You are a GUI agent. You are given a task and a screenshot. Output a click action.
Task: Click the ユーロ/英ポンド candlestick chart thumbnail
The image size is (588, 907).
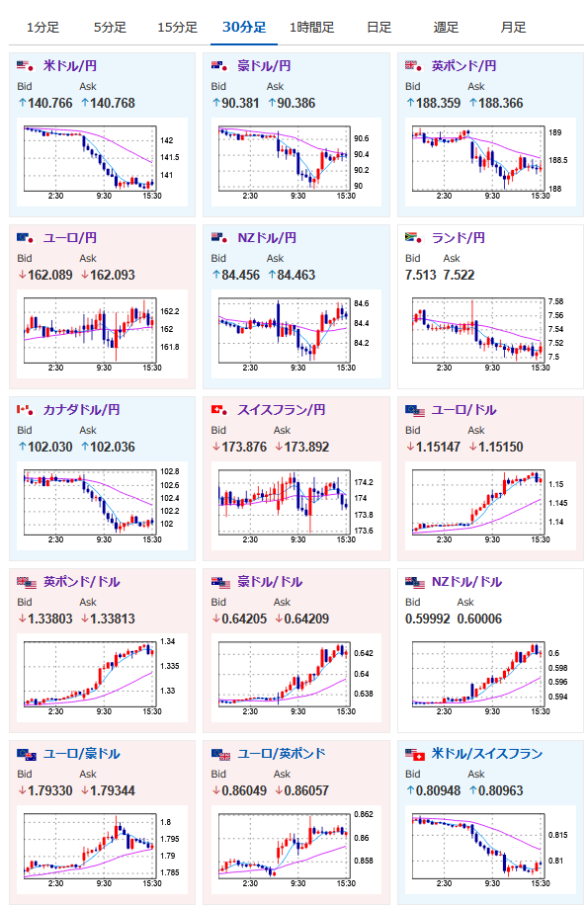(x=296, y=849)
